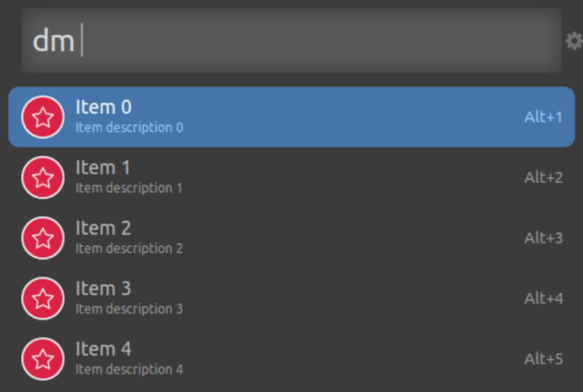Click the star icon for Item 2
Screen dimensions: 583x392
coord(42,238)
